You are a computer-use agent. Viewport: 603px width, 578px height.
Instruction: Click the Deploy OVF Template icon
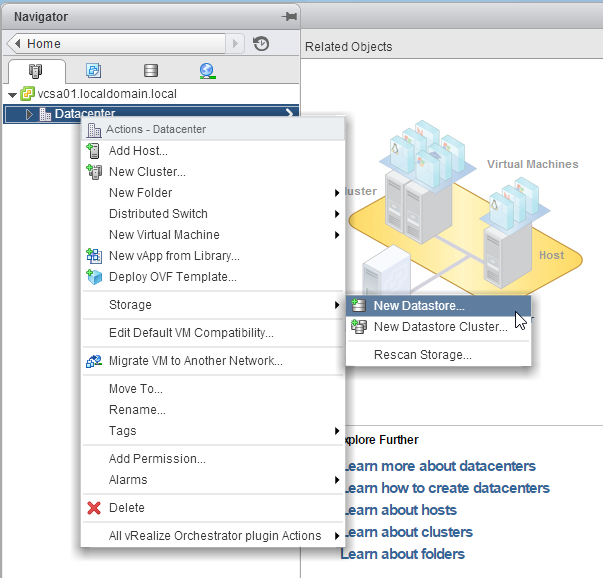point(94,277)
